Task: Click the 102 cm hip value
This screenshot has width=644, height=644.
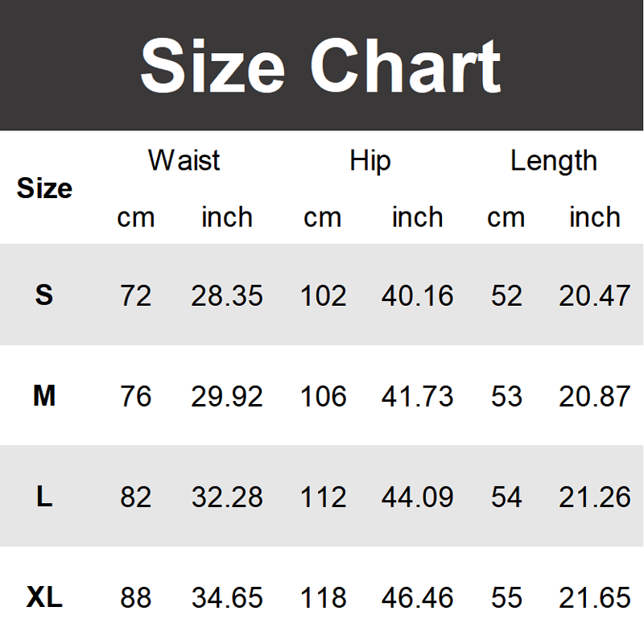Action: 323,295
